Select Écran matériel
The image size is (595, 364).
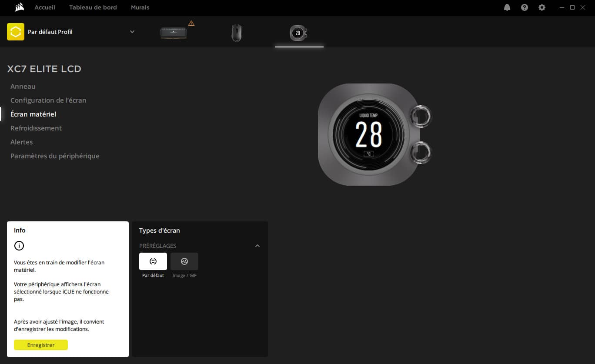point(33,114)
